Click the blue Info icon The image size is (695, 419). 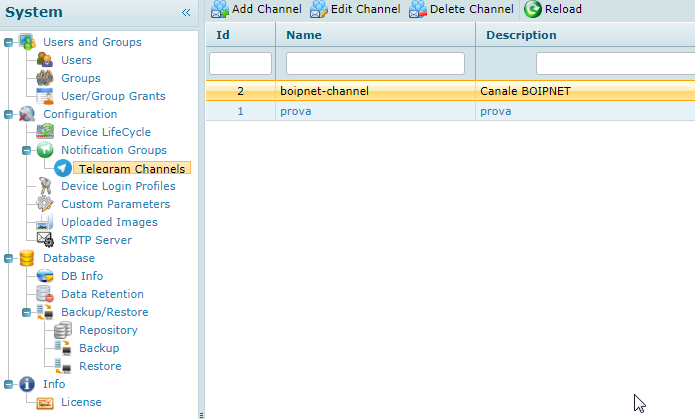point(27,384)
